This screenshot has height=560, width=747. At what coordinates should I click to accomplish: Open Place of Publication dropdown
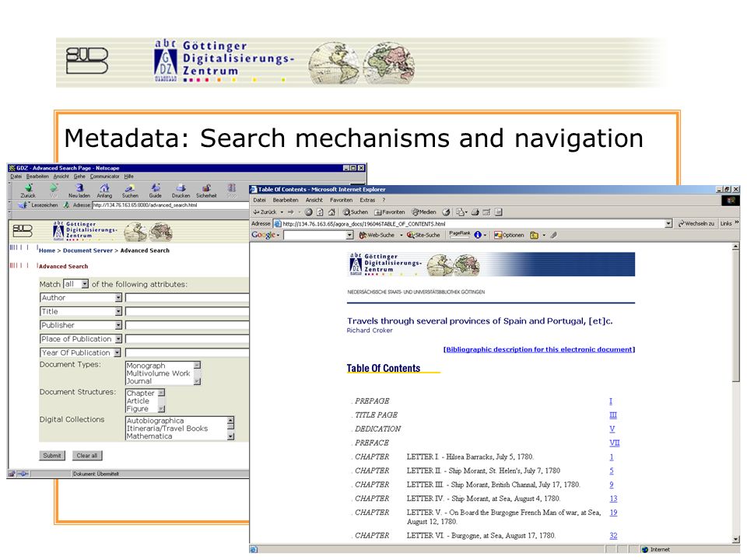(x=118, y=339)
